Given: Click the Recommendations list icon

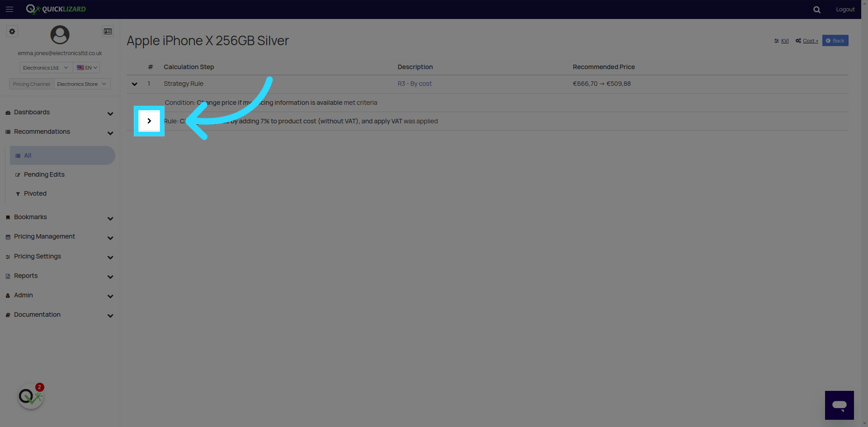Looking at the screenshot, I should coord(8,132).
